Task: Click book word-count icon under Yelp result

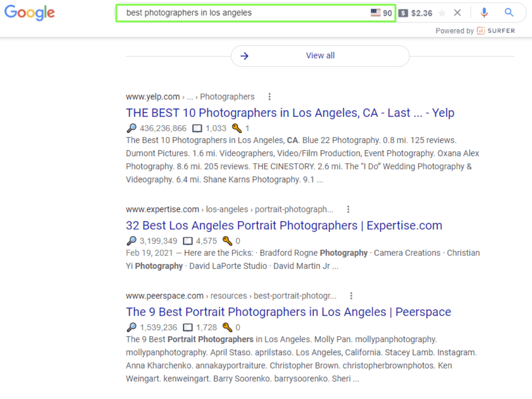Action: 197,129
